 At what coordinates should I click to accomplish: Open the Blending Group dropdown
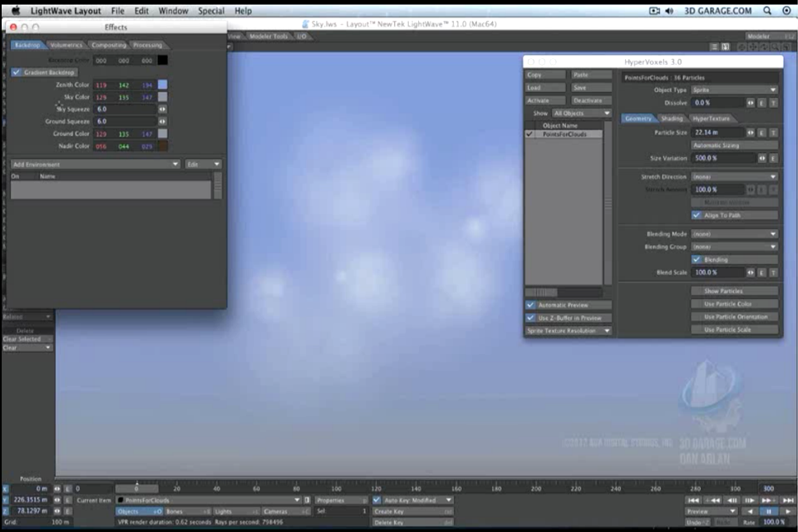tap(734, 247)
